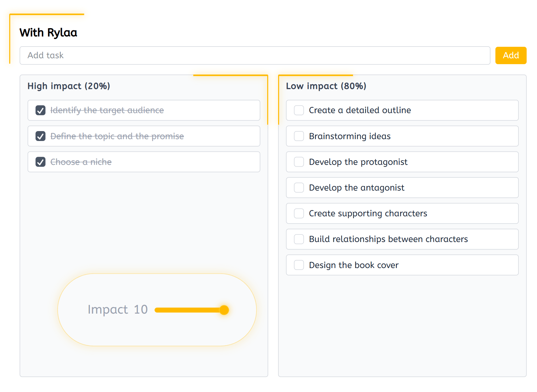Click the Impact slider handle
The image size is (537, 392).
pyautogui.click(x=224, y=310)
